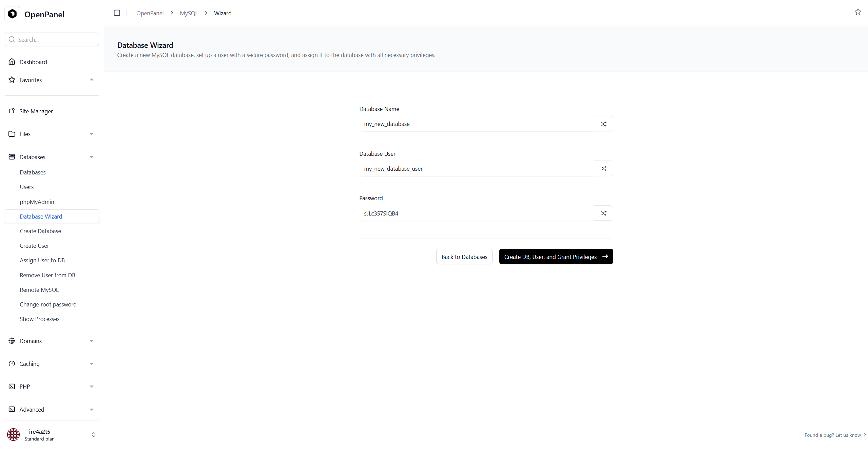Expand the Domains section
This screenshot has width=868, height=450.
[x=91, y=341]
